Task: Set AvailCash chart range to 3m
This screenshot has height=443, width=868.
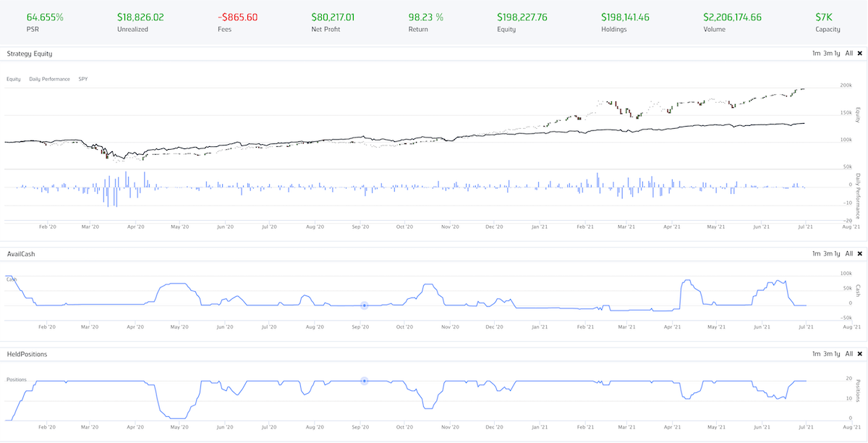Action: coord(827,254)
